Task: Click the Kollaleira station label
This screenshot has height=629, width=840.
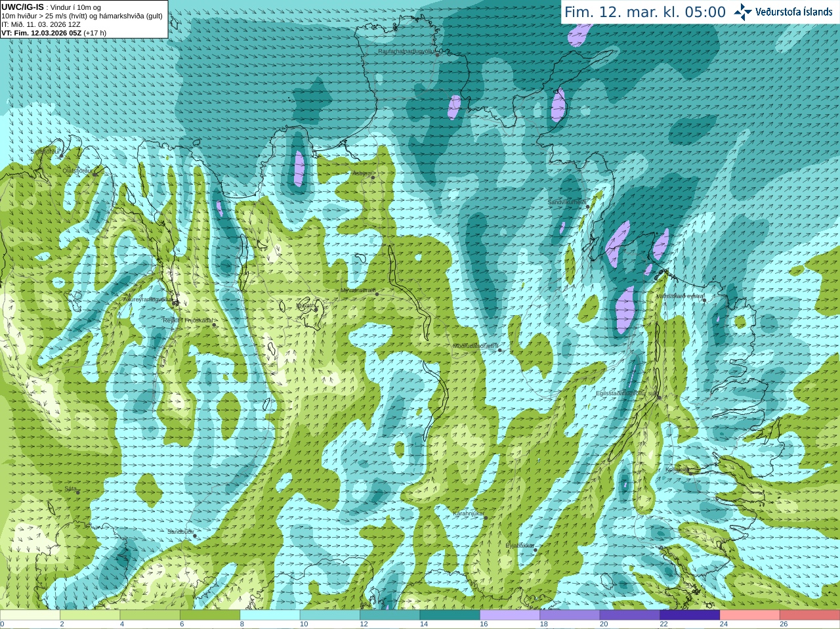Action: 677,469
